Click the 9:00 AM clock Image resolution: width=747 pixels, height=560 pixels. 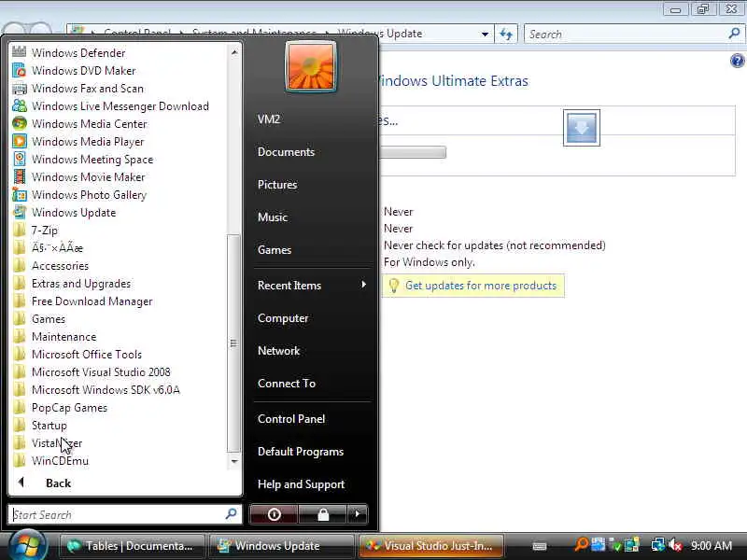click(712, 546)
